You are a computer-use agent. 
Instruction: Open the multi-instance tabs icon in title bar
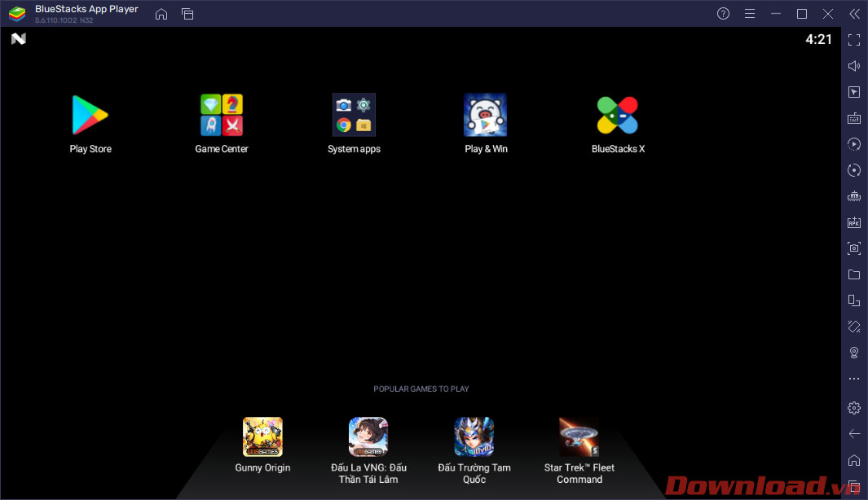tap(187, 14)
